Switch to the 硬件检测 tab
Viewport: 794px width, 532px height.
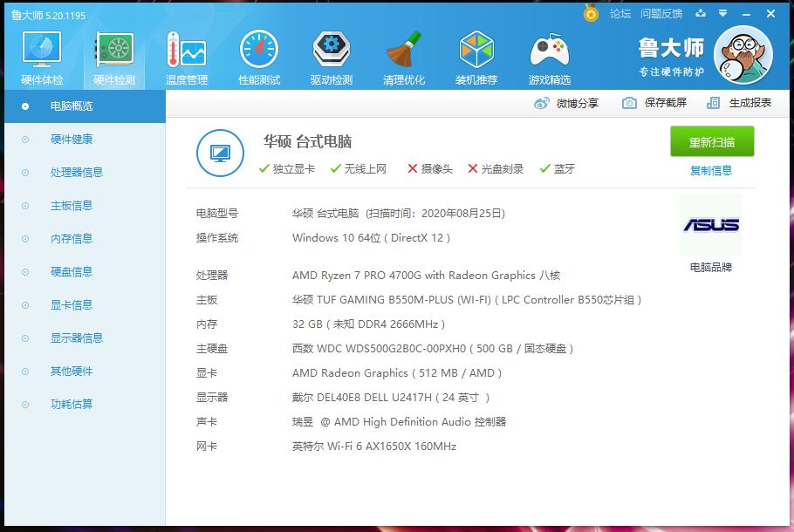[113, 55]
